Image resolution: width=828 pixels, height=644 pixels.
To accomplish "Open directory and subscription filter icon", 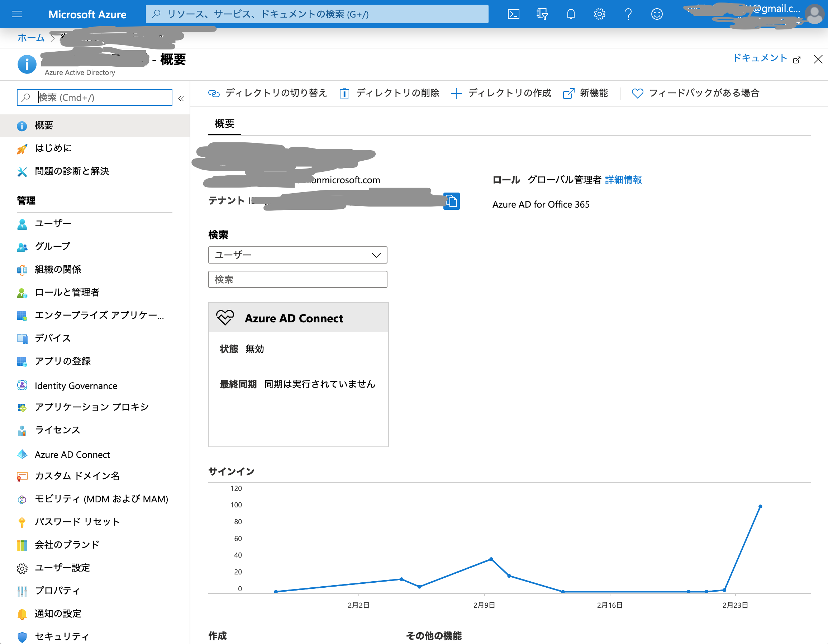I will pyautogui.click(x=542, y=14).
